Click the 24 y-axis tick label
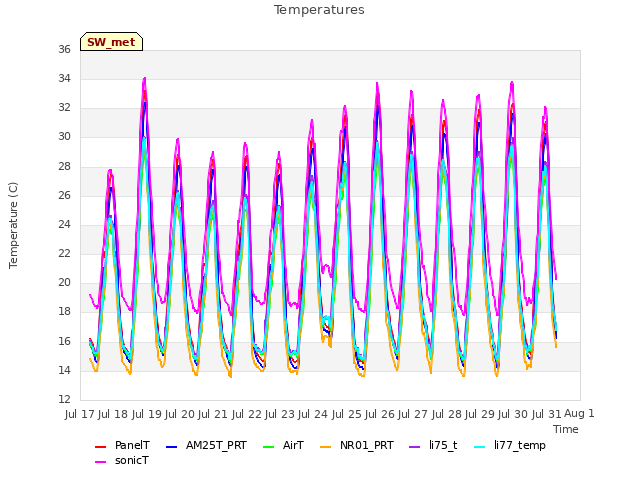Image resolution: width=640 pixels, height=480 pixels. coord(64,224)
